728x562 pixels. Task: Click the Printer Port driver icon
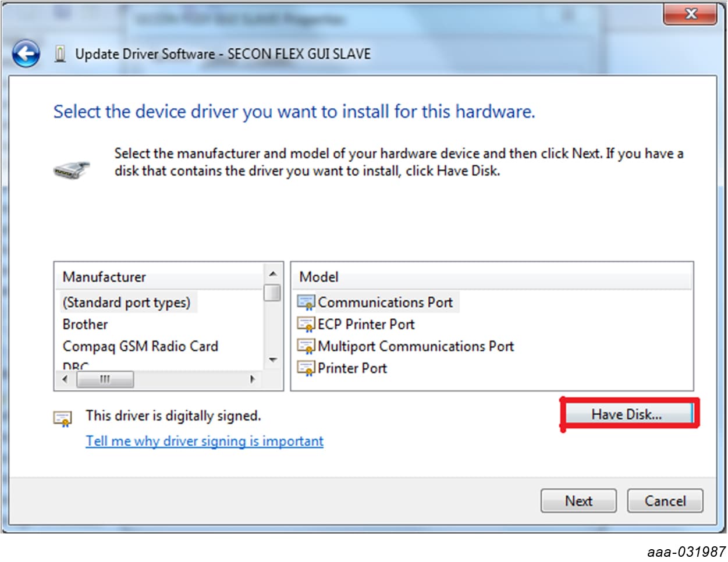click(306, 368)
